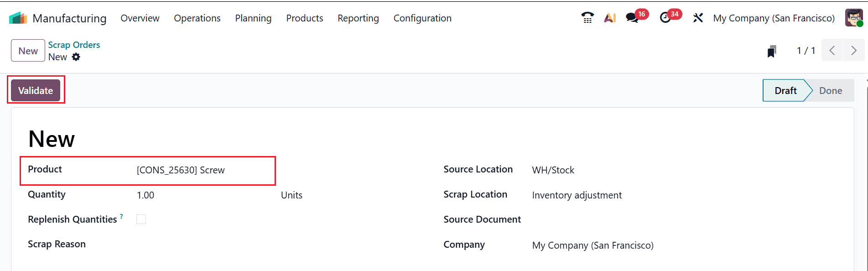Open the Overview menu
Viewport: 868px width, 271px height.
(x=140, y=18)
